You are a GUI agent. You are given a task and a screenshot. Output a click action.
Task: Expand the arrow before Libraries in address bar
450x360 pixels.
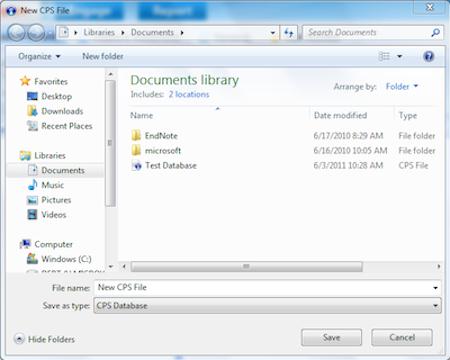76,33
